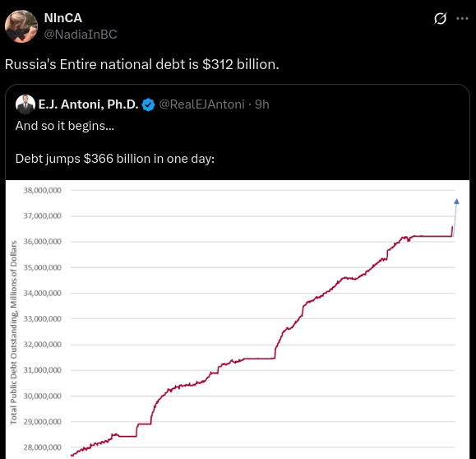Open the @RealEJAntoni handle

[x=201, y=104]
